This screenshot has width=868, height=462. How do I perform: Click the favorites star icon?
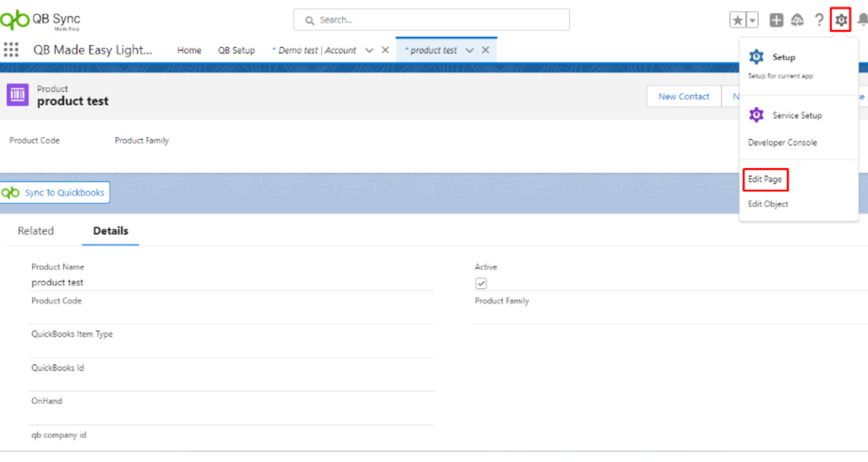point(738,21)
